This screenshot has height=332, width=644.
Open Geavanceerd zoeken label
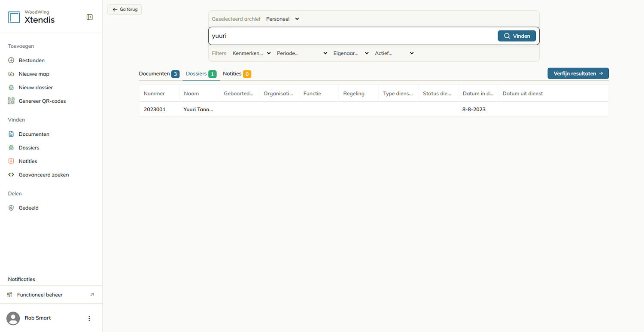click(x=44, y=175)
